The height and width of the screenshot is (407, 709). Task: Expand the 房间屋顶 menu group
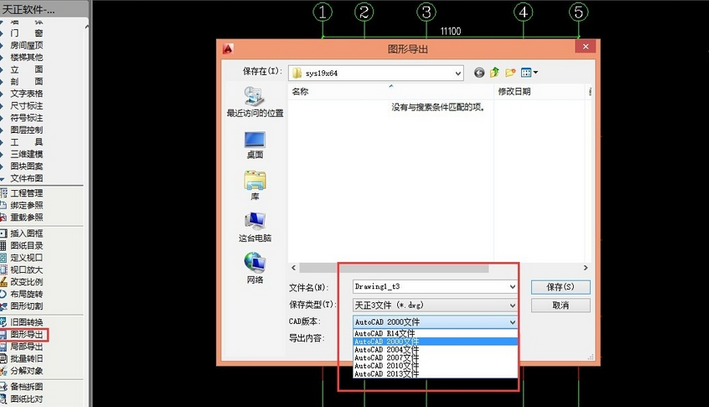click(27, 45)
